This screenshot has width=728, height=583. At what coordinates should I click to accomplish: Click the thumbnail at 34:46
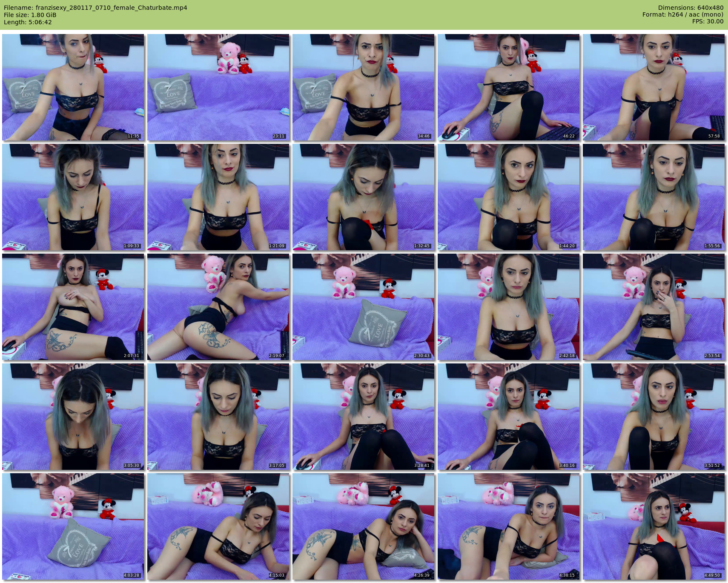tap(364, 87)
